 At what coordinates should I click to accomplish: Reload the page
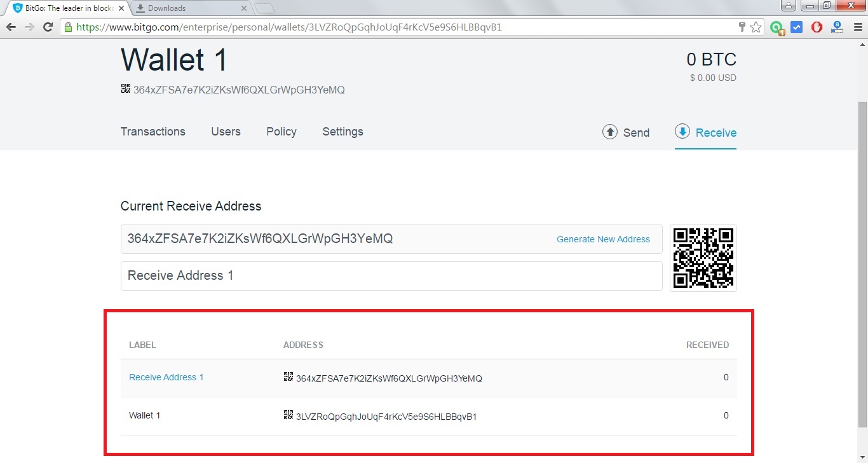[48, 27]
